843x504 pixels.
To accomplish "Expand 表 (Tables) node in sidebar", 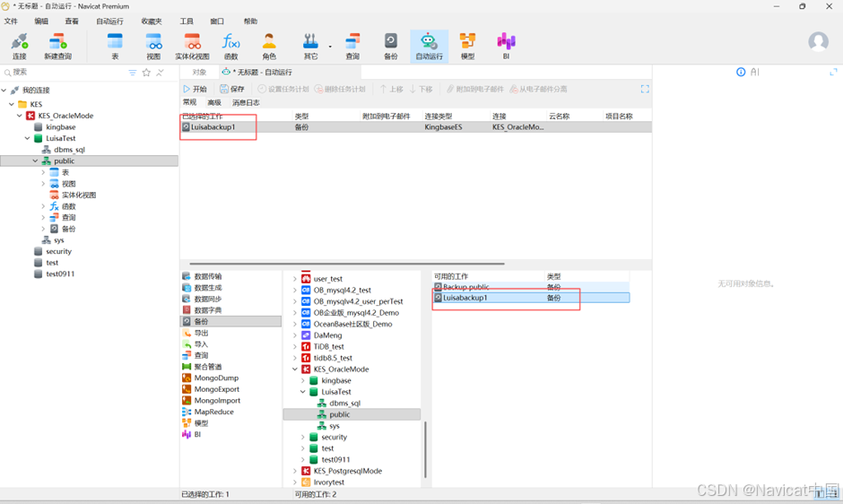I will pos(44,173).
